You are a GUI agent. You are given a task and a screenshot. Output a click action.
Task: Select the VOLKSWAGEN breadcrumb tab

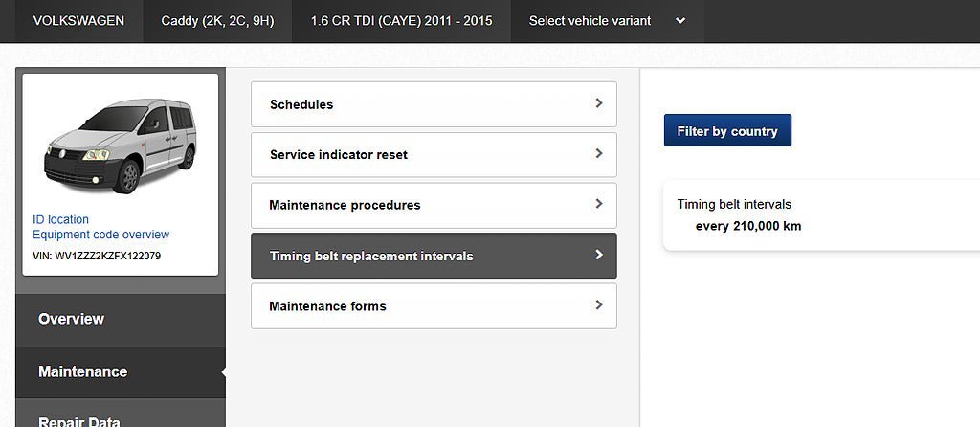point(78,21)
